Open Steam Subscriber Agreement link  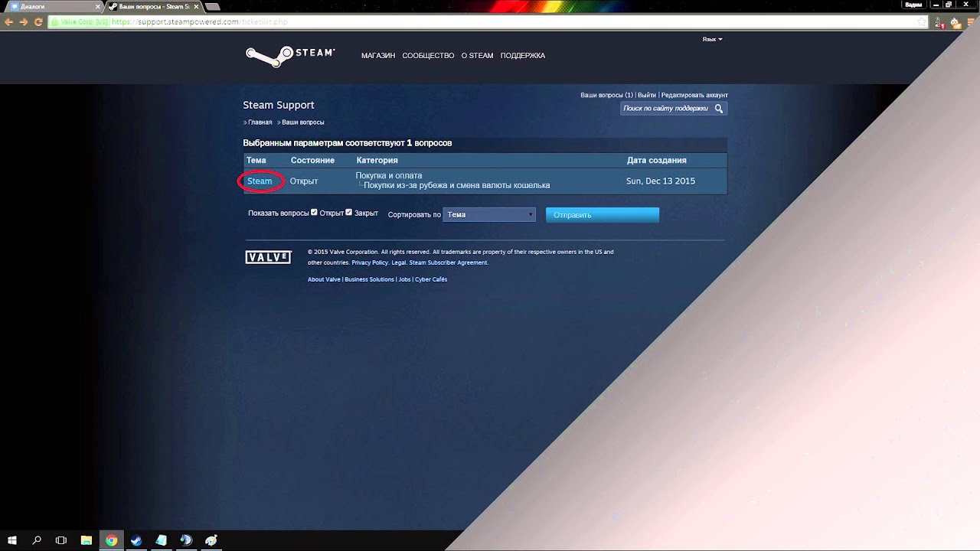click(448, 262)
